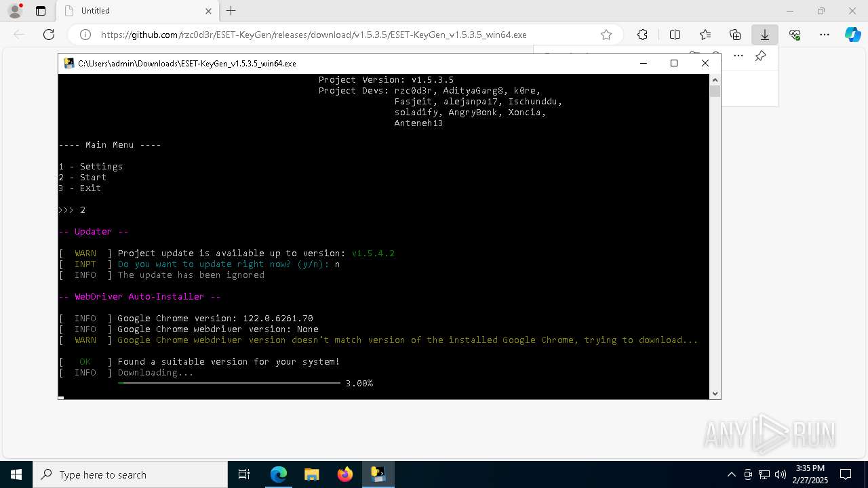Click the 'Project Version: v1.5.3.5' line
The image size is (868, 488).
coord(387,79)
